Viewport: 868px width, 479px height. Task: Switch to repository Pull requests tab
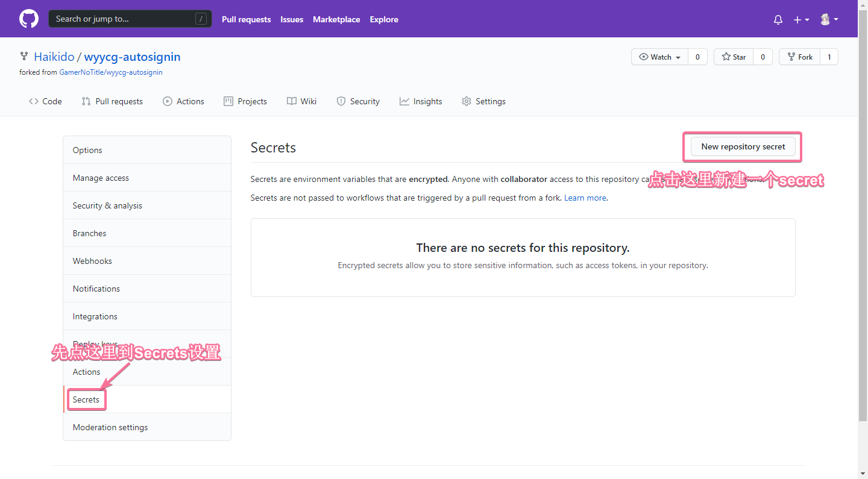pos(112,101)
